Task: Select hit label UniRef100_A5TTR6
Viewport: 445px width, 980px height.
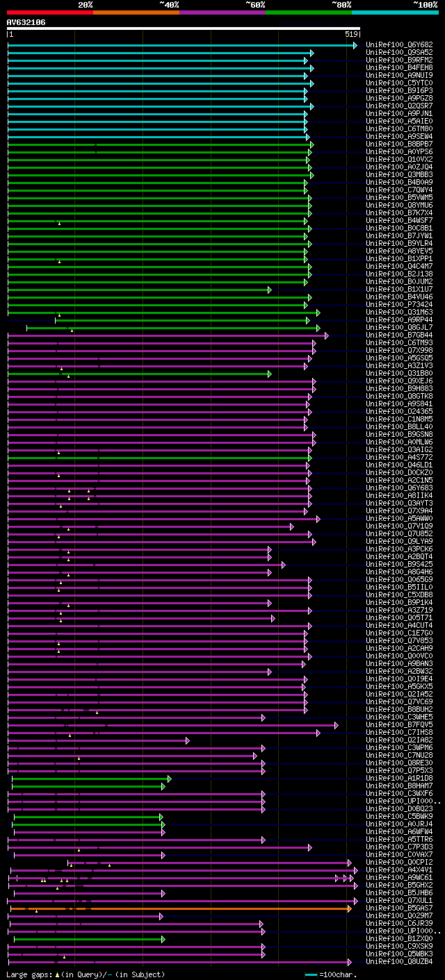Action: pos(399,840)
